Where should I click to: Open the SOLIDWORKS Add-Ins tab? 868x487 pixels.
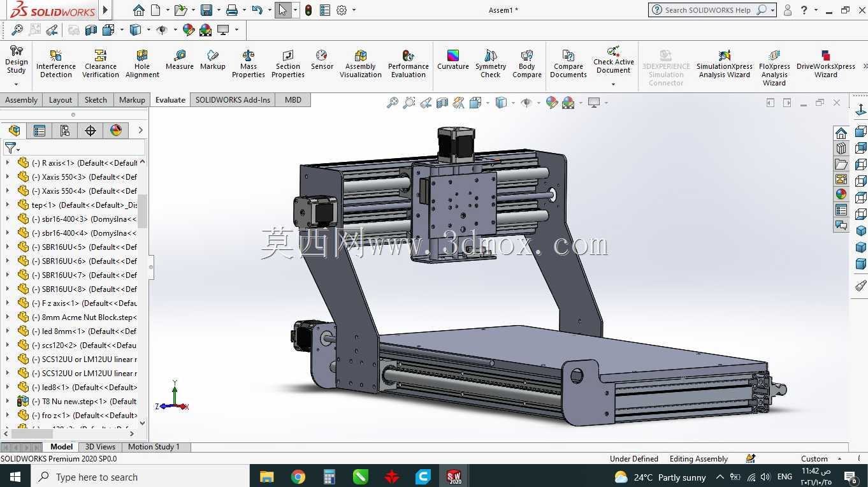[x=233, y=99]
